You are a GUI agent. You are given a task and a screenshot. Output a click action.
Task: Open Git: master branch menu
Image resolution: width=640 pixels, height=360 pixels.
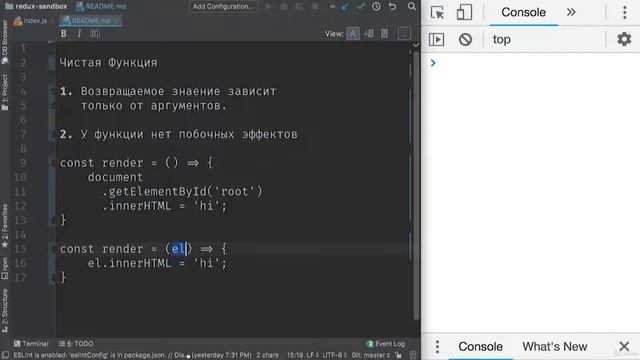tap(371, 355)
